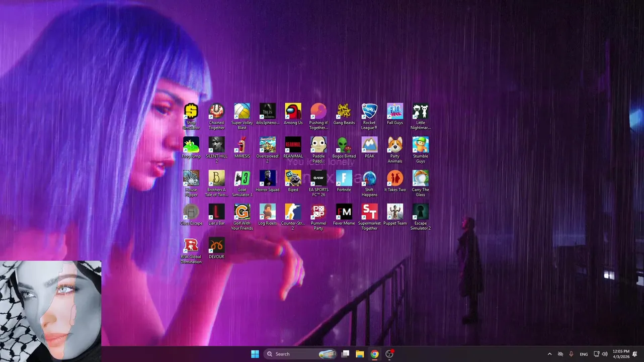The height and width of the screenshot is (362, 644).
Task: Select the iblis3pheno desktop shortcut
Action: tap(268, 114)
